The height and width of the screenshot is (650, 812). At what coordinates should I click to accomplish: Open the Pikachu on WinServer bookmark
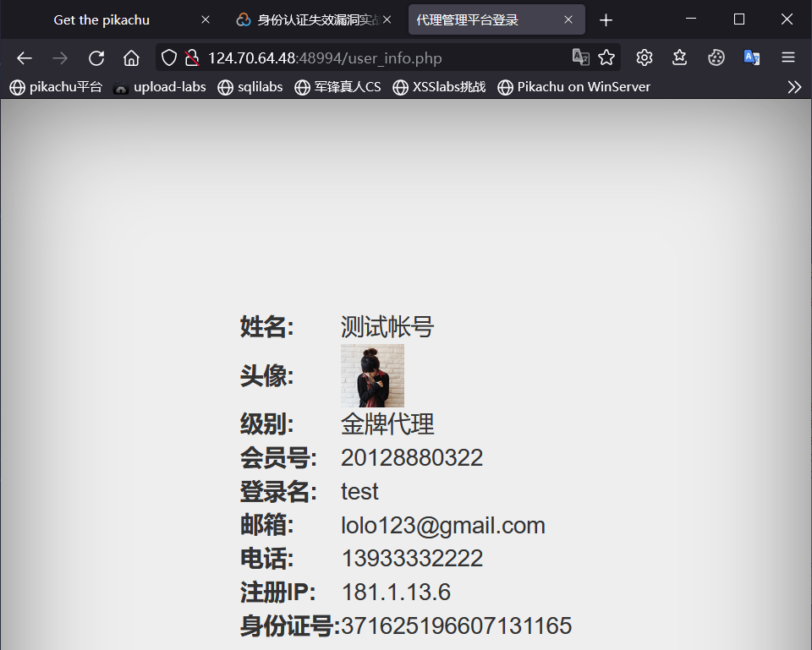[573, 87]
